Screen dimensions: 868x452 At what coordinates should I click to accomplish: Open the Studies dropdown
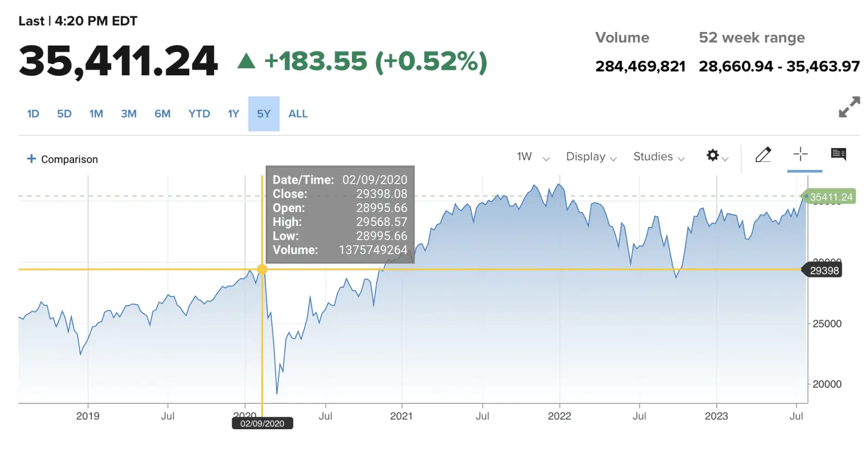[659, 157]
